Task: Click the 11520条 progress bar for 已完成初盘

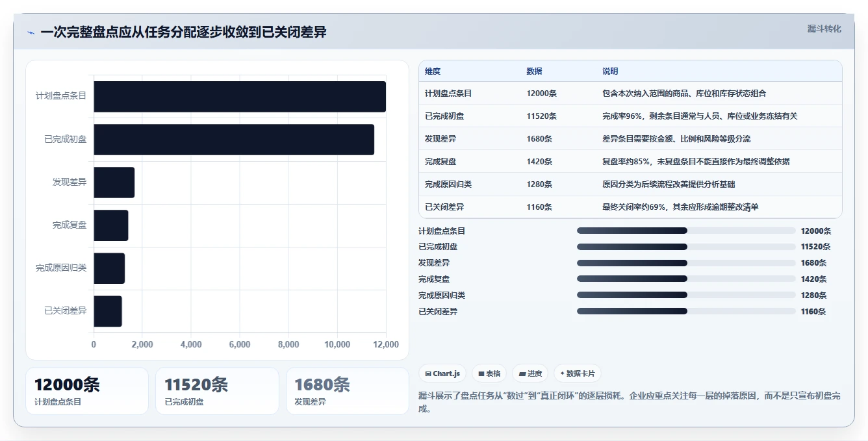Action: click(686, 247)
